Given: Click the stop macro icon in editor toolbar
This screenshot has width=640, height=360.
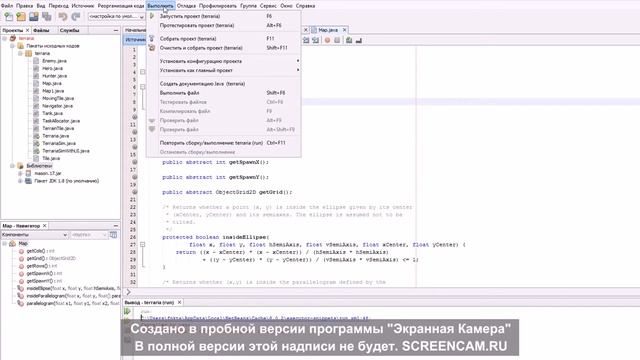Looking at the screenshot, I should (x=337, y=40).
